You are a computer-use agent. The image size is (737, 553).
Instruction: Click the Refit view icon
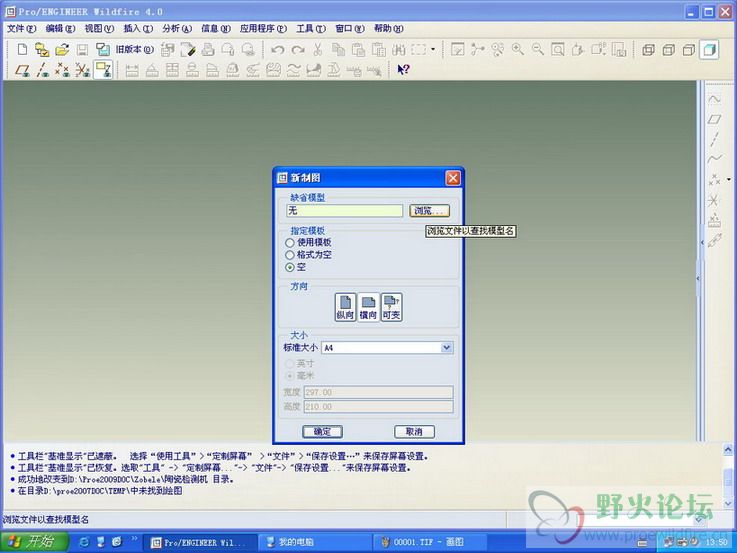(x=558, y=49)
